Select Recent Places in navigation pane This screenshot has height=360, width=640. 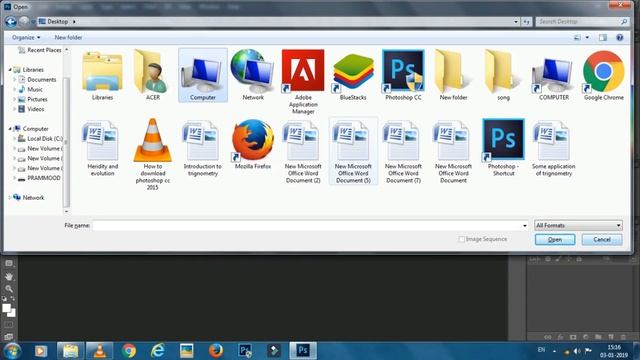40,50
